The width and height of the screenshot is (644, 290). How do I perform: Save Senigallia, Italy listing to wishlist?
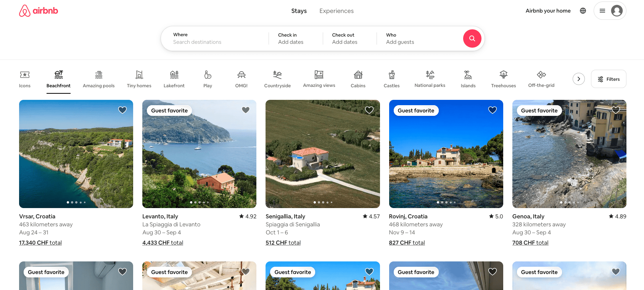[369, 110]
